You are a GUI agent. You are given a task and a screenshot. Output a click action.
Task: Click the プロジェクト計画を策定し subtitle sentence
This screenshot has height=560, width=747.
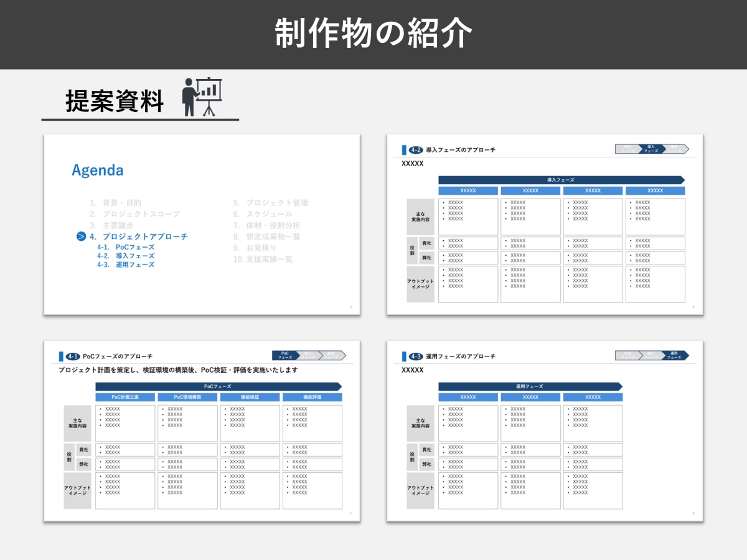point(178,370)
